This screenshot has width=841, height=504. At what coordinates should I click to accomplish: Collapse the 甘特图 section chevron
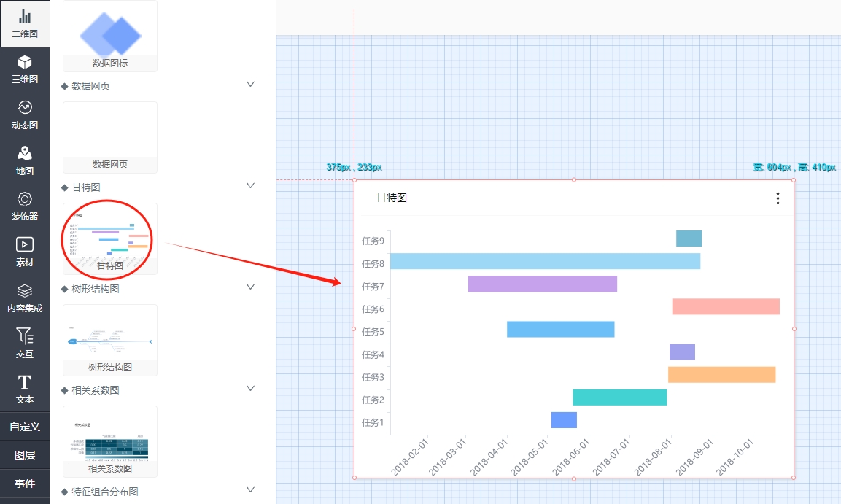(250, 186)
